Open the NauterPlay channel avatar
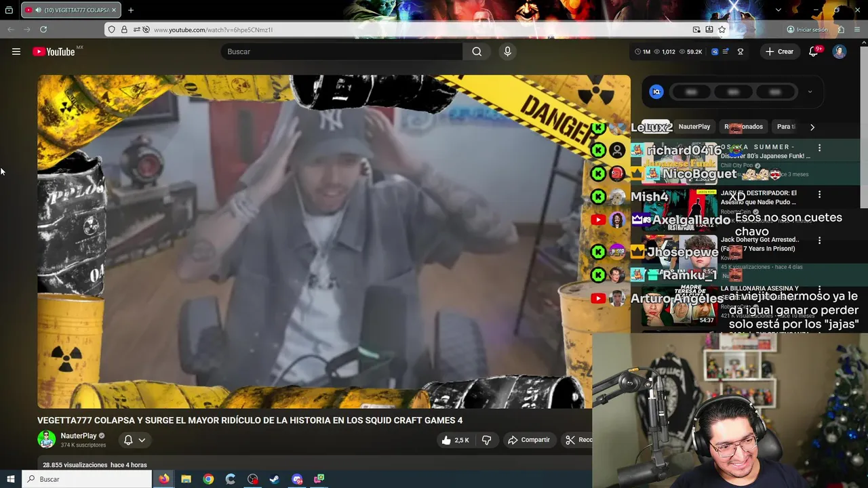This screenshot has height=488, width=868. [x=46, y=440]
